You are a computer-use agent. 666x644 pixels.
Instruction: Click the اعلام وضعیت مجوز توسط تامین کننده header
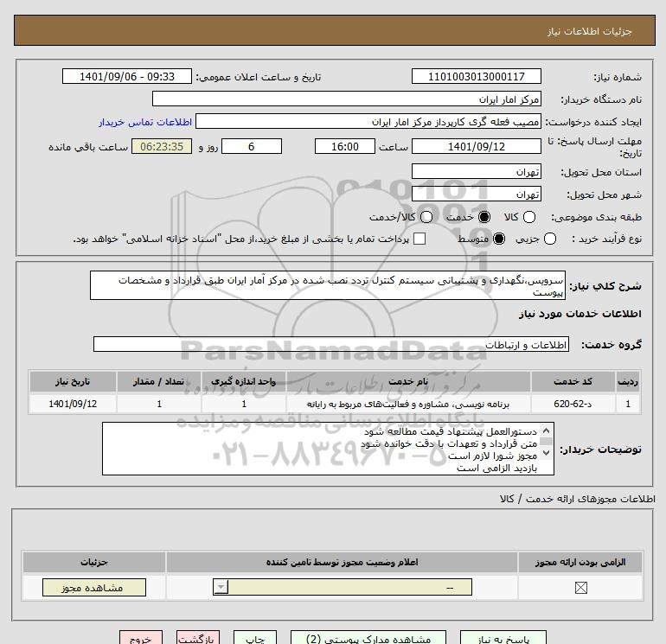[342, 562]
